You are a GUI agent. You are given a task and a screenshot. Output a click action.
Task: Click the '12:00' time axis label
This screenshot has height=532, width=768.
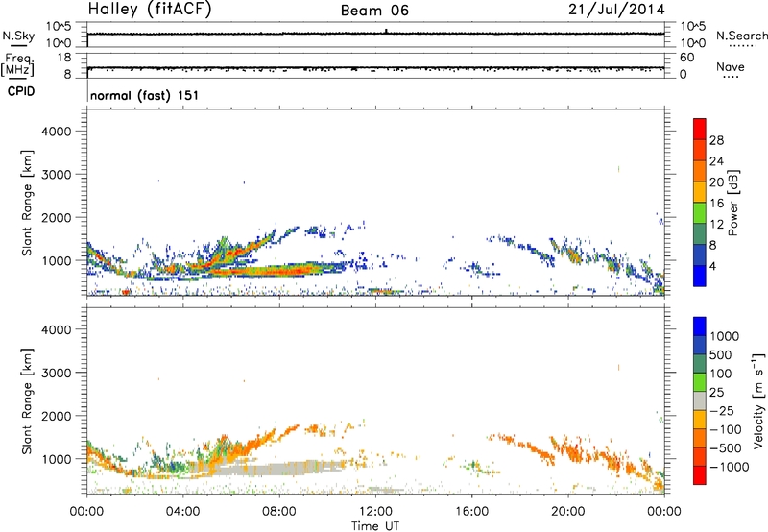point(375,512)
